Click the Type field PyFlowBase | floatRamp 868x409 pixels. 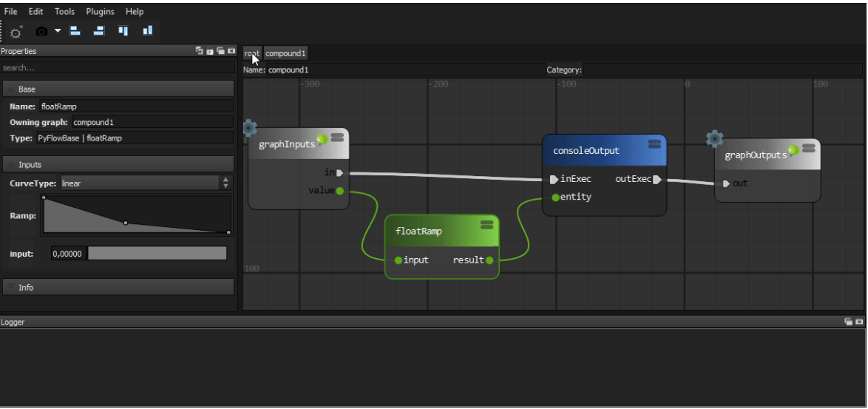pyautogui.click(x=135, y=138)
